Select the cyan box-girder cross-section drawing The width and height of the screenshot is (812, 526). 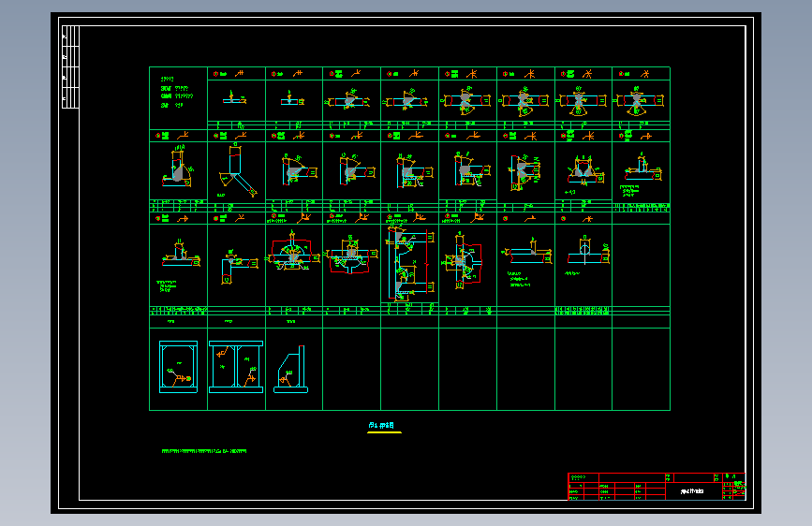[178, 367]
